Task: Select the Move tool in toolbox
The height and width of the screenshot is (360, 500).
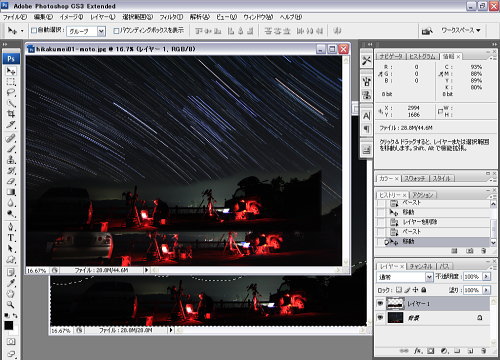Action: [x=11, y=71]
